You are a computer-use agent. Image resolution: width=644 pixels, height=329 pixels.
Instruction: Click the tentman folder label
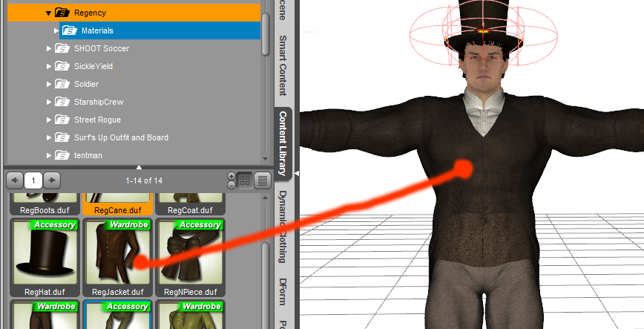coord(88,155)
